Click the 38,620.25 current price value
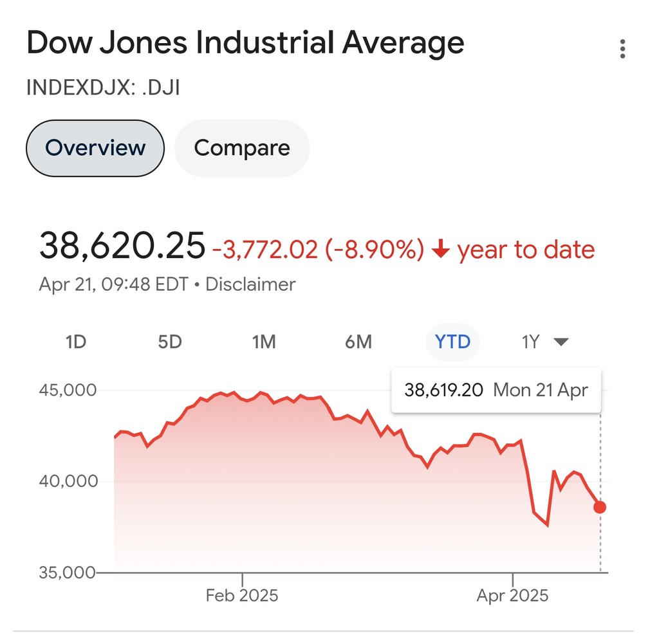Screen dimensions: 659x644 click(x=122, y=247)
